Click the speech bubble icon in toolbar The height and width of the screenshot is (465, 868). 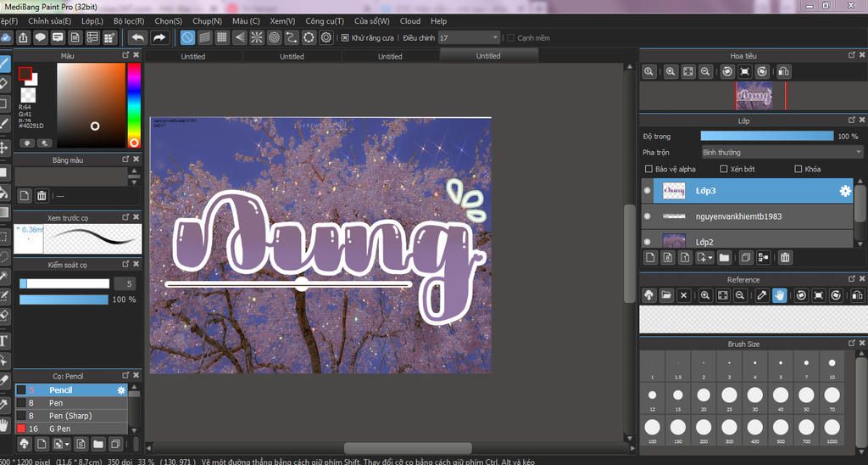tap(40, 37)
